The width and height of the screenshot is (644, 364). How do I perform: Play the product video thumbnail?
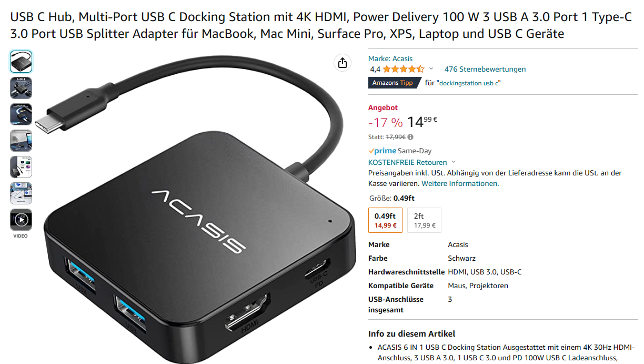(x=21, y=220)
